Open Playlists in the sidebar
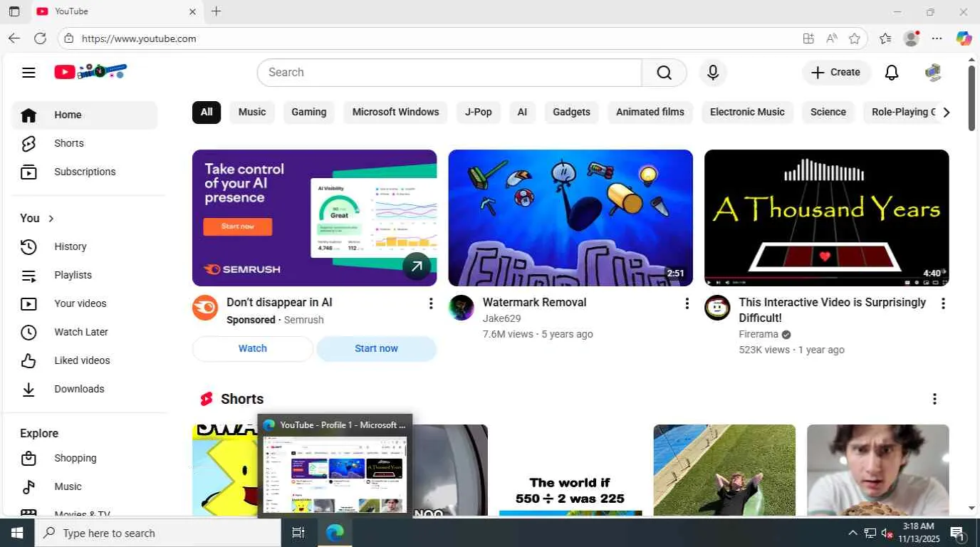The image size is (980, 547). [84, 275]
